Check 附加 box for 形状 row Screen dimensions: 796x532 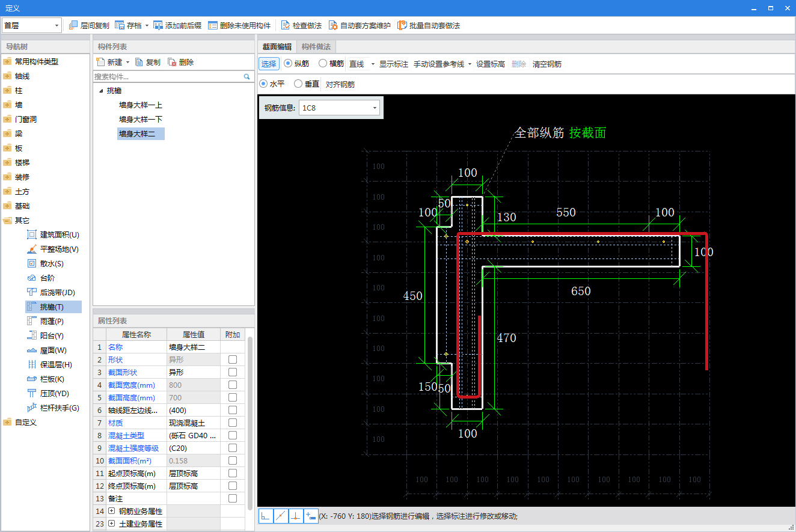pos(233,359)
